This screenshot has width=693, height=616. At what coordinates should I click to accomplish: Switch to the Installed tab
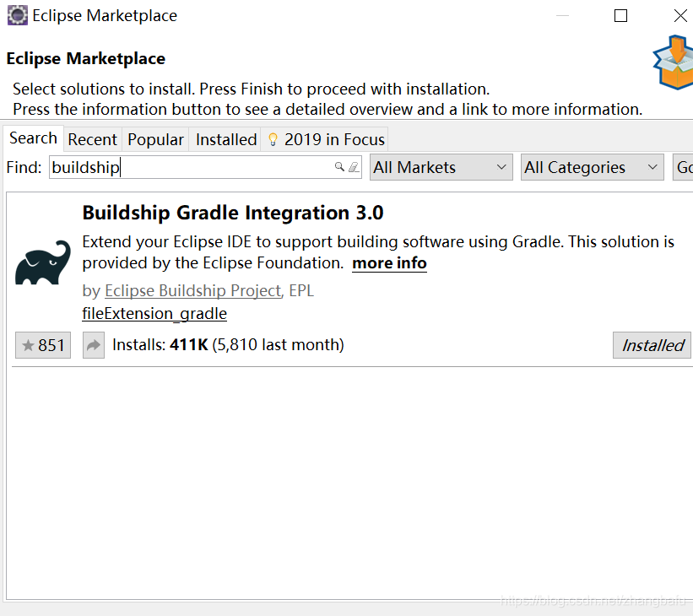pyautogui.click(x=226, y=139)
